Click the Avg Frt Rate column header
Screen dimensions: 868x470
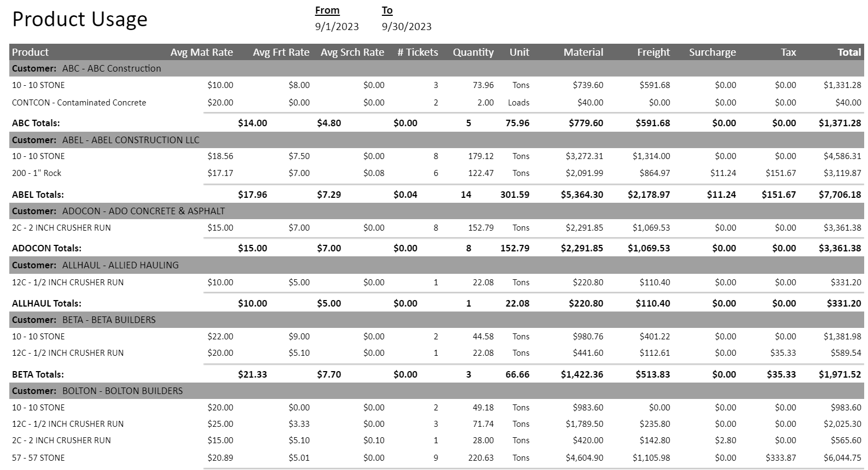281,52
